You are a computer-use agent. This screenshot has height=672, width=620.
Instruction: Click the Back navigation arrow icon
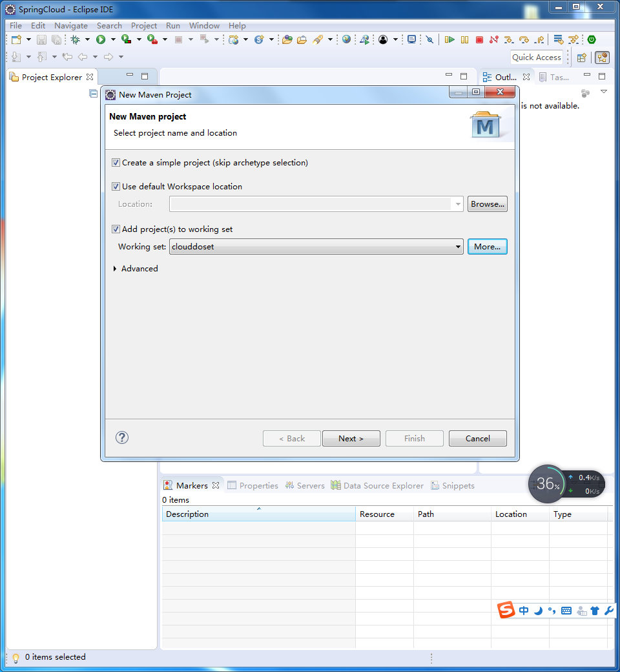tap(83, 57)
